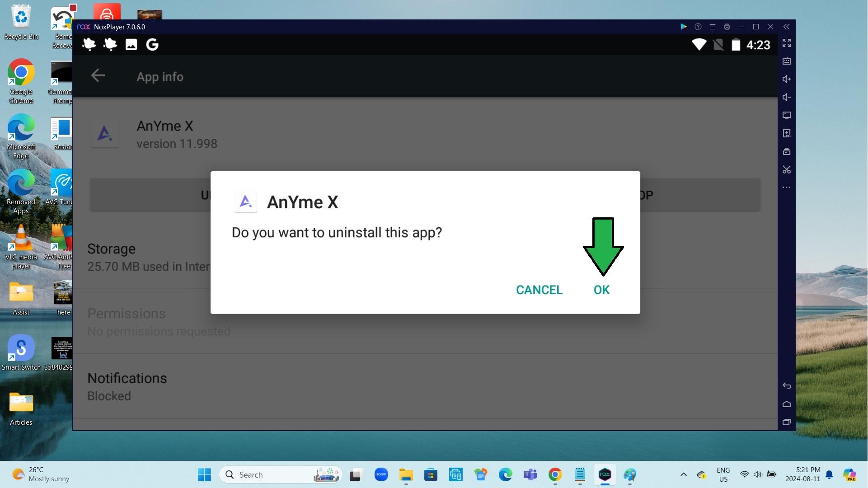The height and width of the screenshot is (488, 868).
Task: Open NoxPlayer hamburger menu
Action: click(713, 27)
